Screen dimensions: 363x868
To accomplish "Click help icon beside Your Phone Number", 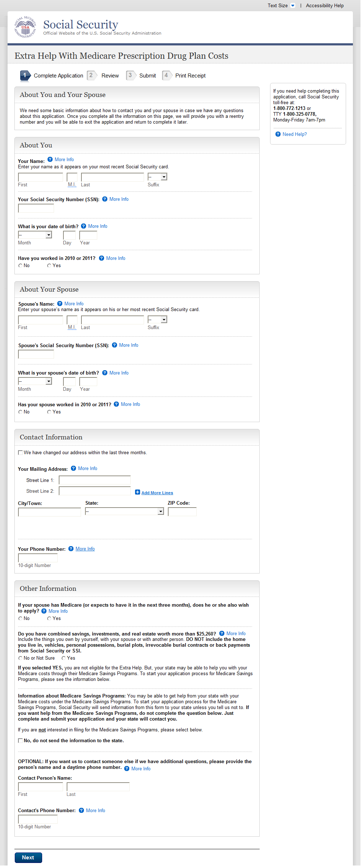I will [x=71, y=549].
